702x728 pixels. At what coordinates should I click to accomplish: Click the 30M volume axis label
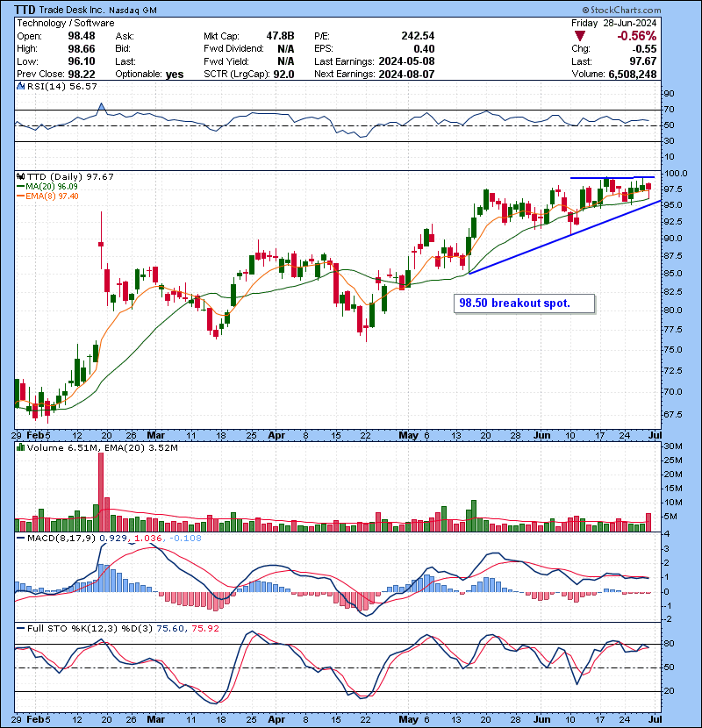673,446
